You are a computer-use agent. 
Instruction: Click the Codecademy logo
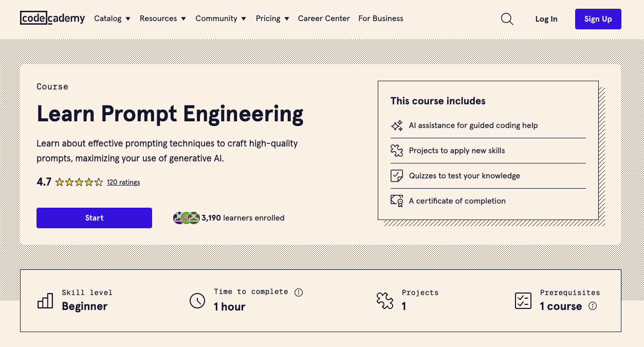click(x=52, y=18)
